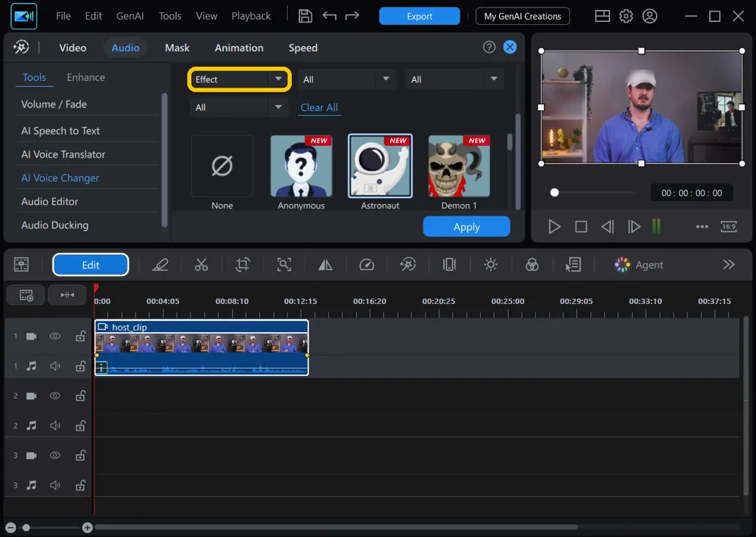This screenshot has height=537, width=756.
Task: Toggle visibility of video track 1
Action: point(55,336)
